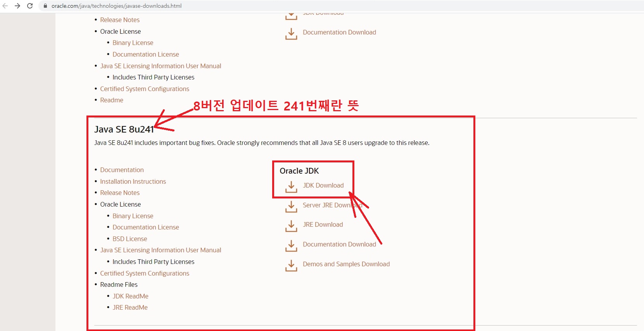Screen dimensions: 644x331
Task: Click upper 'Includes Third Party Licenses' text
Action: (154, 77)
